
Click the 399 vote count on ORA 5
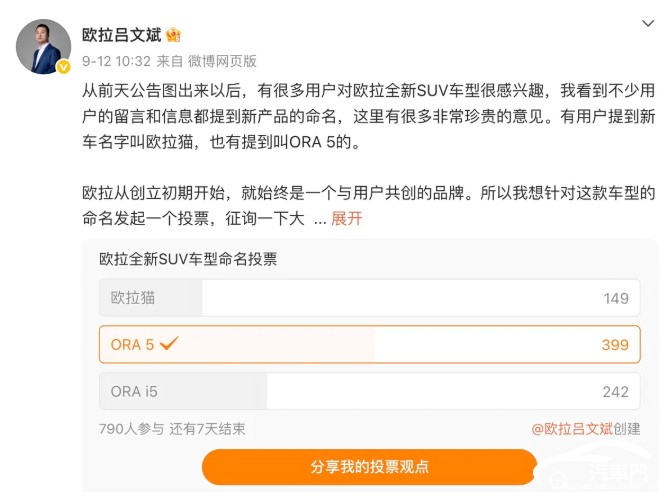click(x=615, y=344)
